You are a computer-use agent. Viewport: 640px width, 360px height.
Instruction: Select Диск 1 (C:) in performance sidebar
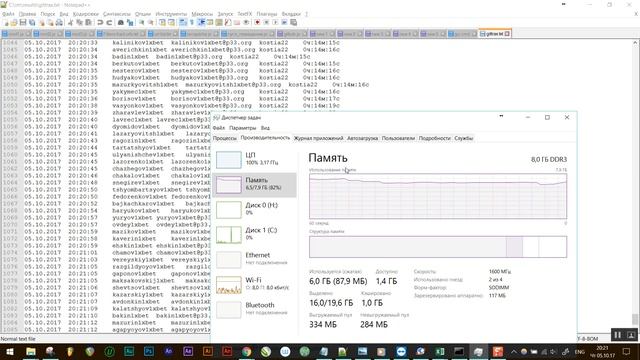click(254, 234)
